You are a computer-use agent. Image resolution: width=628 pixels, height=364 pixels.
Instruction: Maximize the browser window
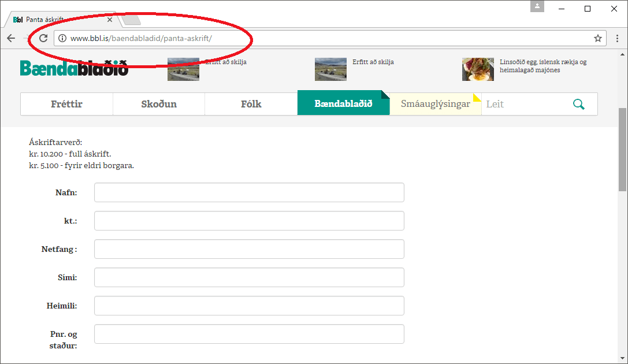(588, 9)
